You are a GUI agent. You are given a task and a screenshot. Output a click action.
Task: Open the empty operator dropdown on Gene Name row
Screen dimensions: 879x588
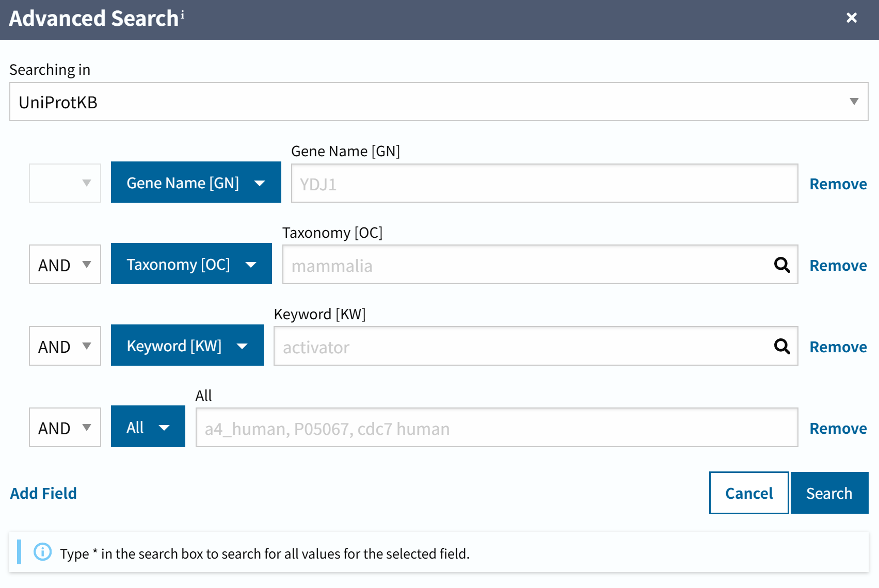click(x=65, y=183)
